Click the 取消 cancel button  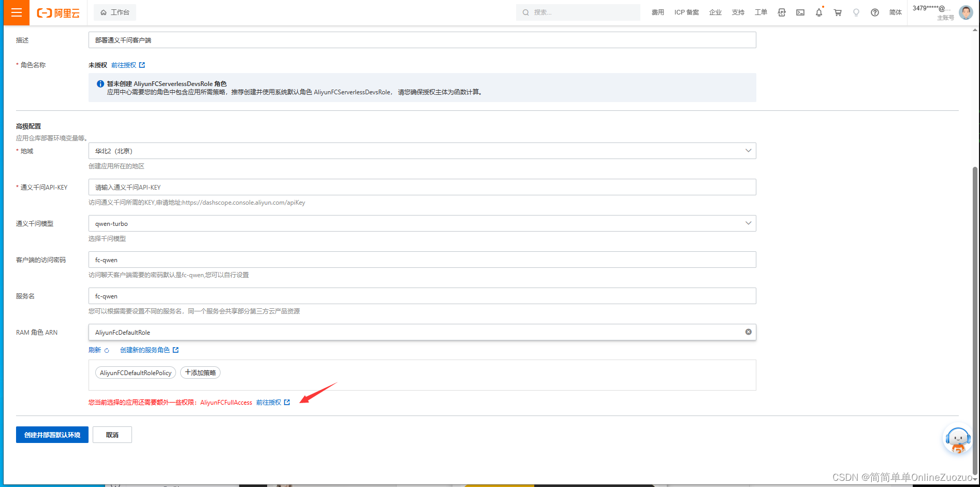112,435
